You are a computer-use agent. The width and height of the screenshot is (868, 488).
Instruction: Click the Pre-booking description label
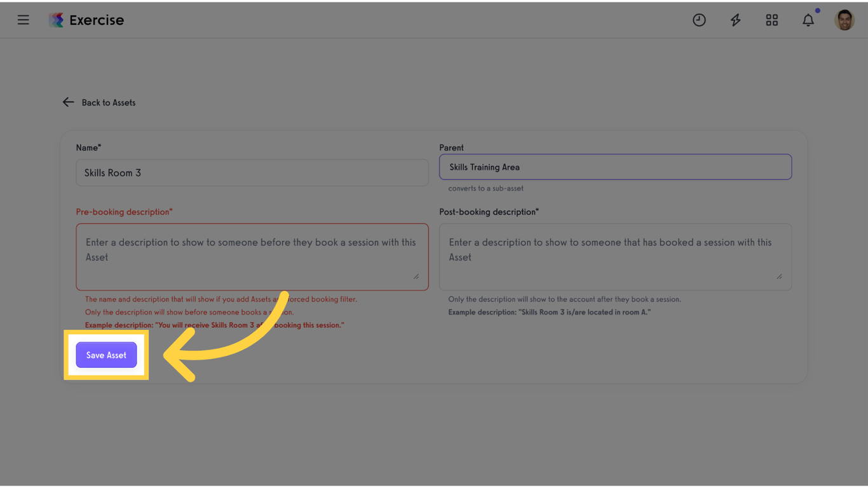(x=124, y=212)
